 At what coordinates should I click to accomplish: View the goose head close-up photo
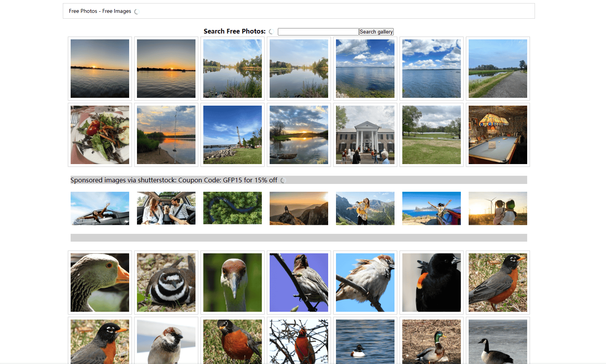pos(100,283)
